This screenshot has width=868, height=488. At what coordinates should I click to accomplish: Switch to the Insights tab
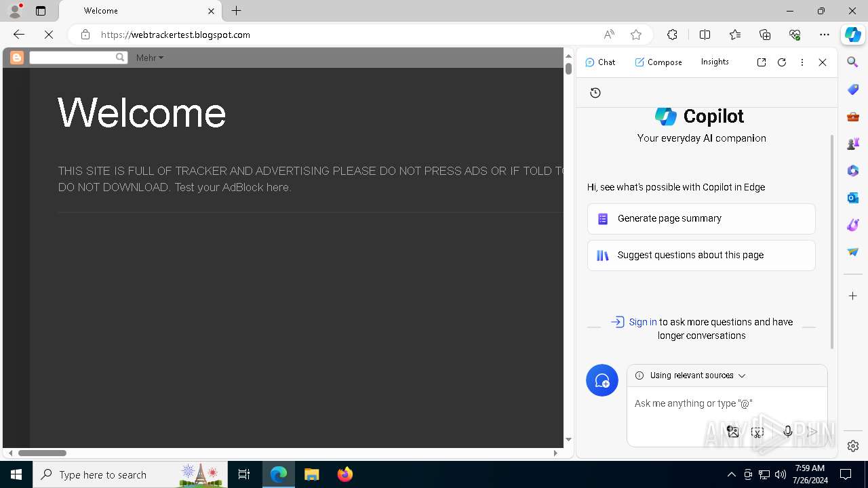pos(715,62)
